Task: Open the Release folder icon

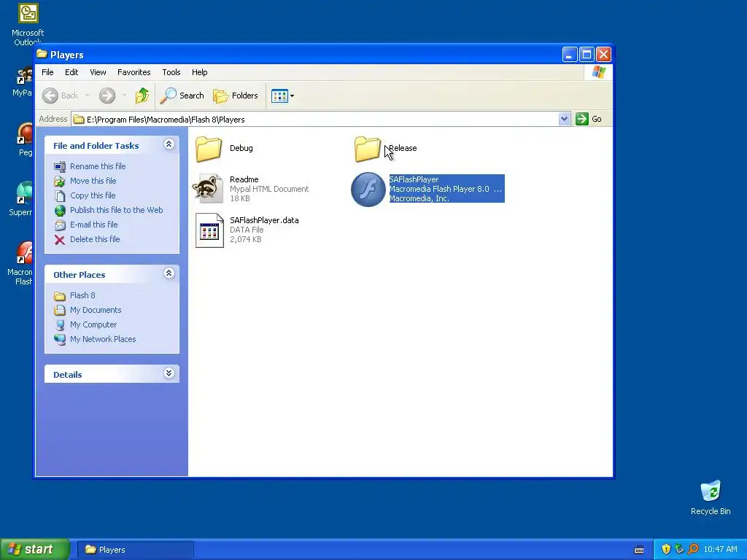Action: [368, 149]
